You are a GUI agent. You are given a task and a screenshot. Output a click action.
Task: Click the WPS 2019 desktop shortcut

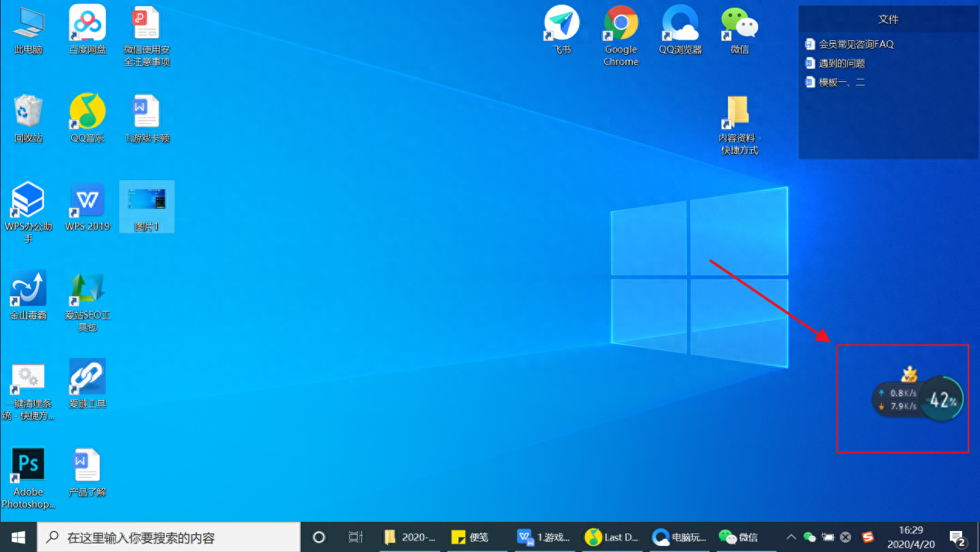(x=87, y=202)
